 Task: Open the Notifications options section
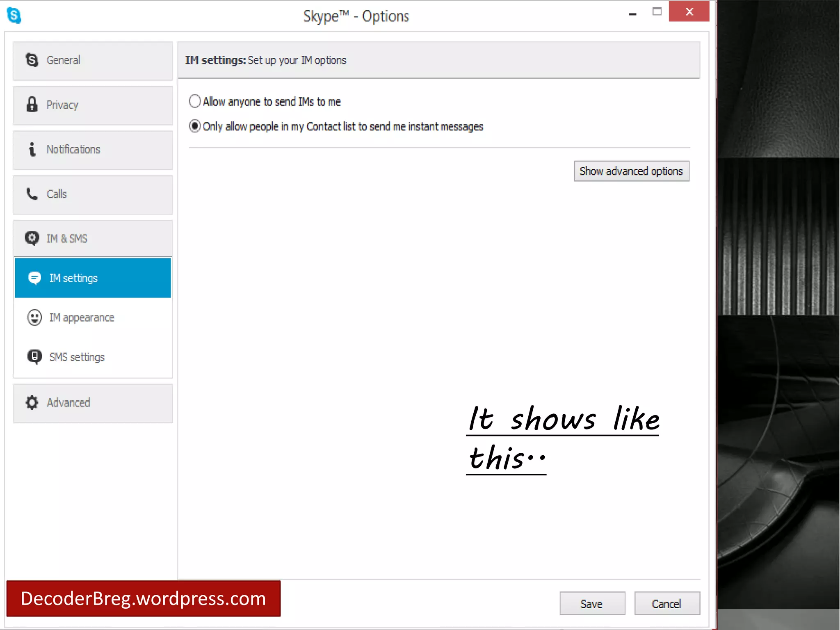pyautogui.click(x=93, y=150)
